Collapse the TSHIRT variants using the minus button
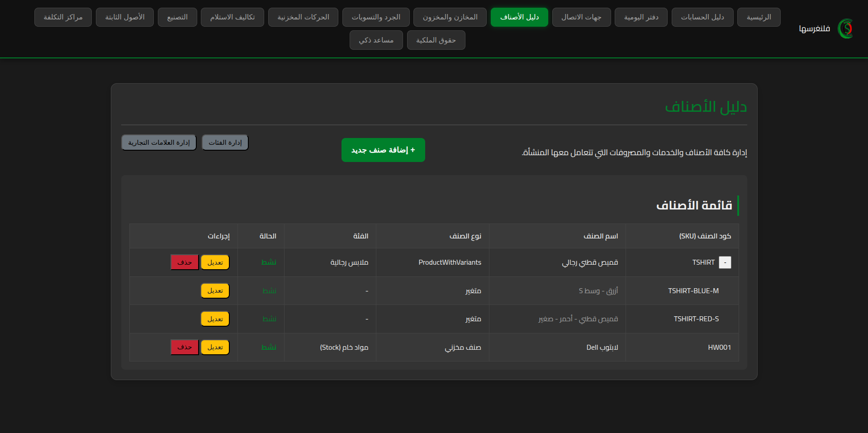 click(x=725, y=262)
